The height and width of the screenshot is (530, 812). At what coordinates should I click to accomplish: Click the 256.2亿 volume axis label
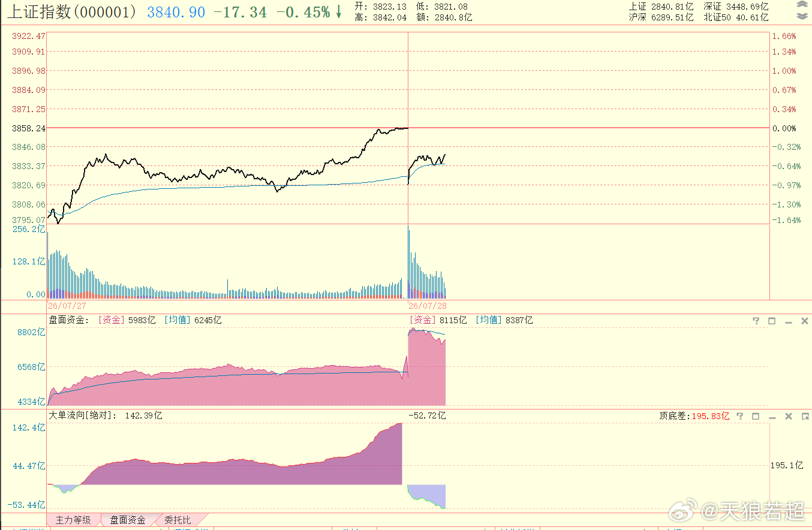(x=29, y=230)
